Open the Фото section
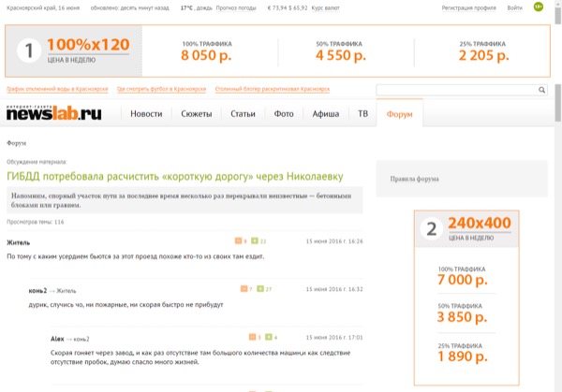562x392 pixels. [284, 114]
